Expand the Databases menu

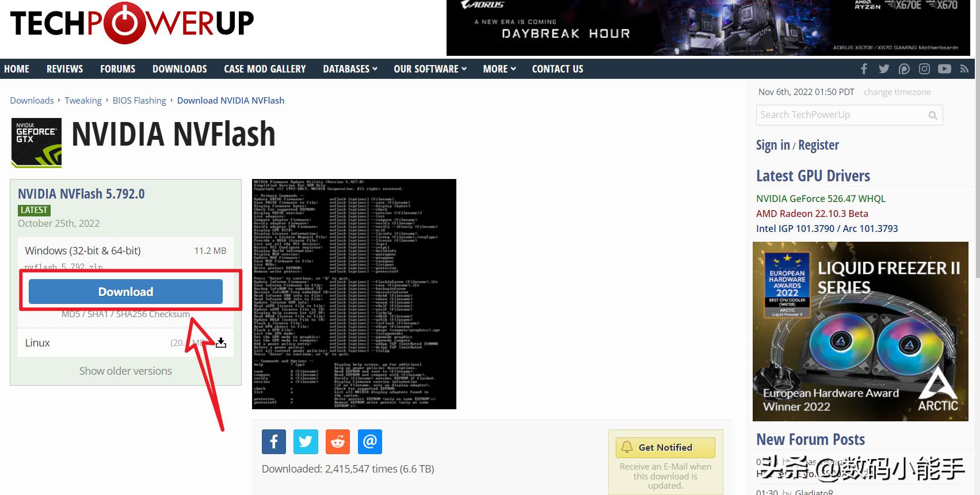click(350, 69)
